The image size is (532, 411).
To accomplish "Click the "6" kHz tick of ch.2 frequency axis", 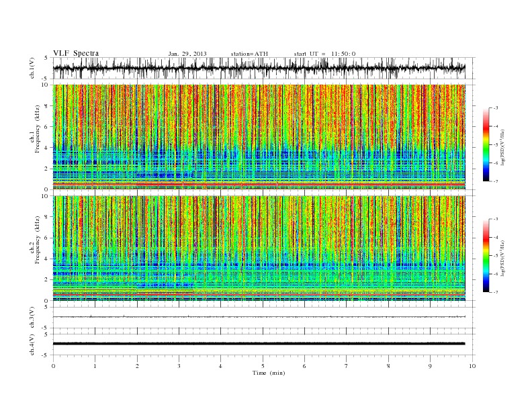I will (47, 238).
